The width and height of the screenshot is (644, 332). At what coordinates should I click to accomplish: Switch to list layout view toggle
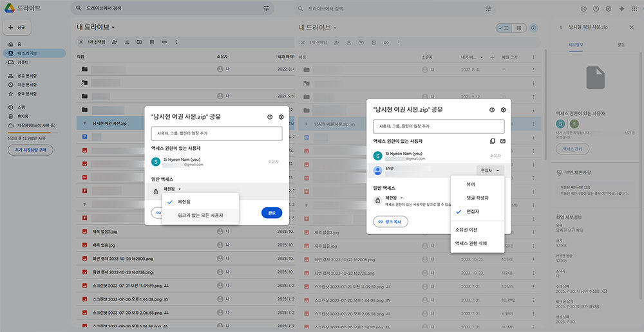[x=504, y=28]
